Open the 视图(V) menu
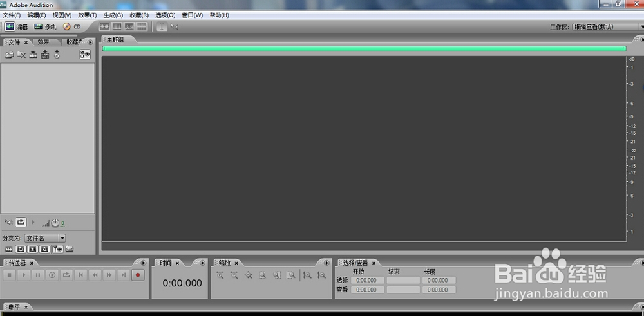Viewport: 644px width, 316px height. coord(62,15)
